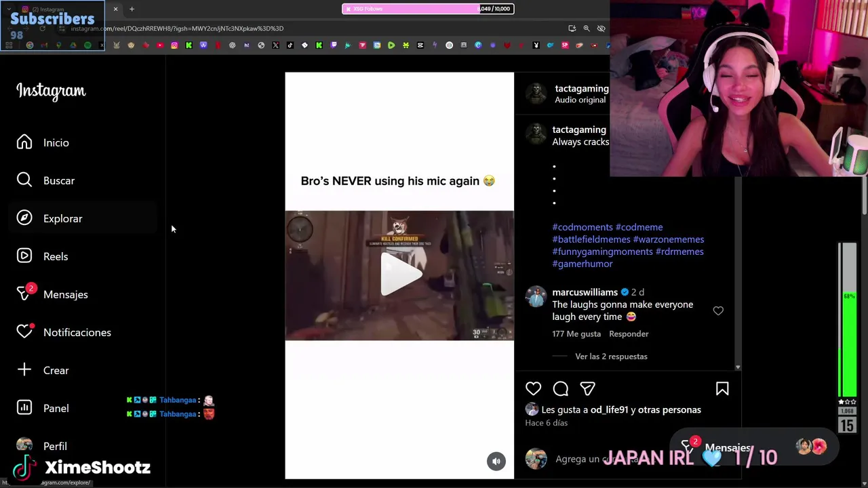Click the Instagram logo wordmark

[x=51, y=91]
